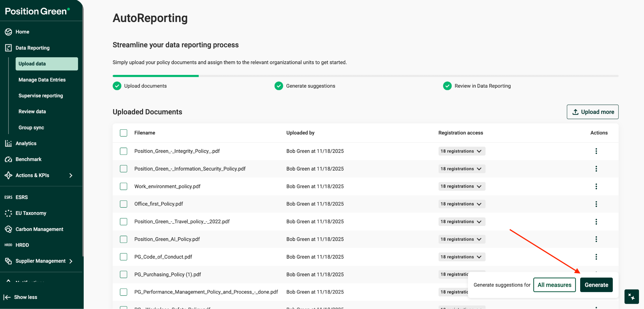Click the Supplier Management icon
The width and height of the screenshot is (644, 309).
(8, 261)
